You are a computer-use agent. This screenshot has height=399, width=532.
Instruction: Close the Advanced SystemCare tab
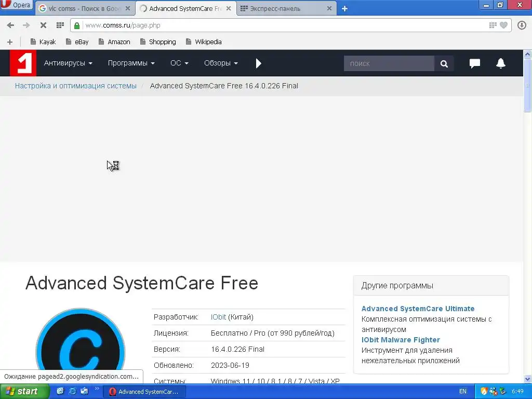[x=229, y=8]
